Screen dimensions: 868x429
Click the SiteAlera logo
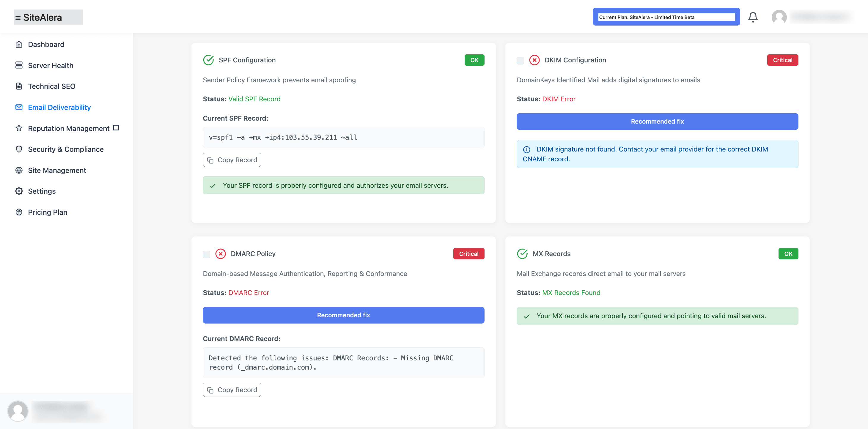click(48, 17)
